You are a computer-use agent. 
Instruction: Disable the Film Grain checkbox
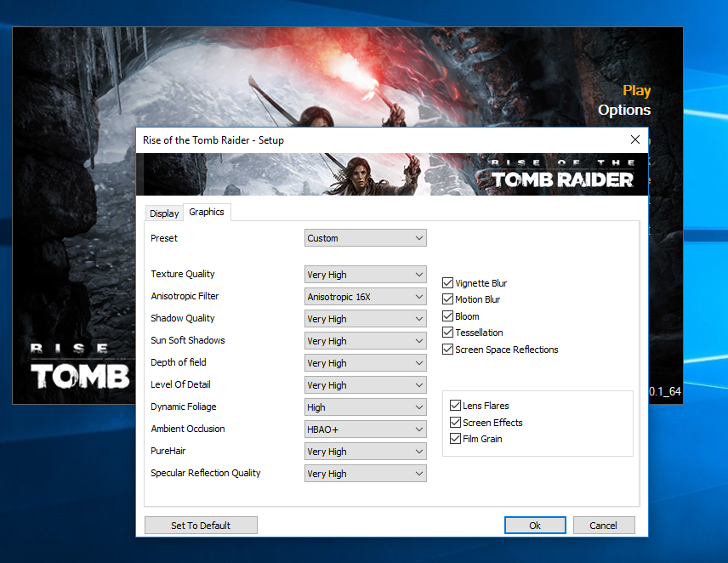[x=456, y=439]
